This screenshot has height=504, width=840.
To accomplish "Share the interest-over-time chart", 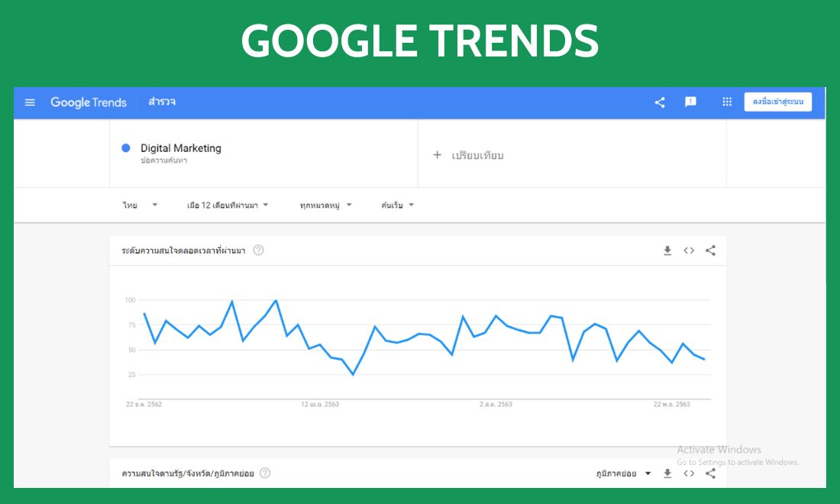I will point(710,250).
